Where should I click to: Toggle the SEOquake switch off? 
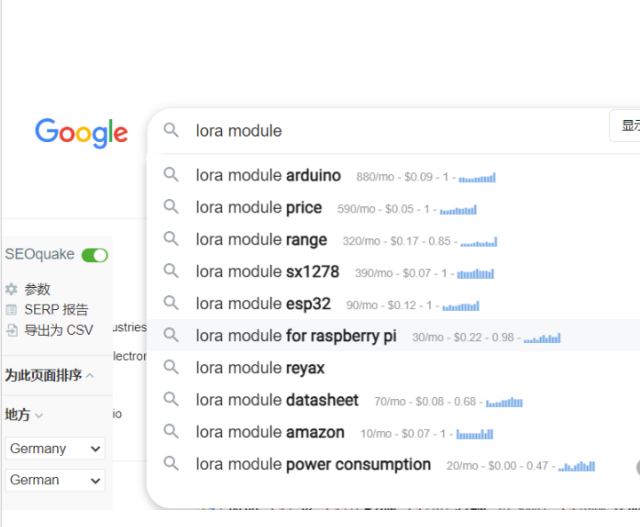click(x=95, y=255)
